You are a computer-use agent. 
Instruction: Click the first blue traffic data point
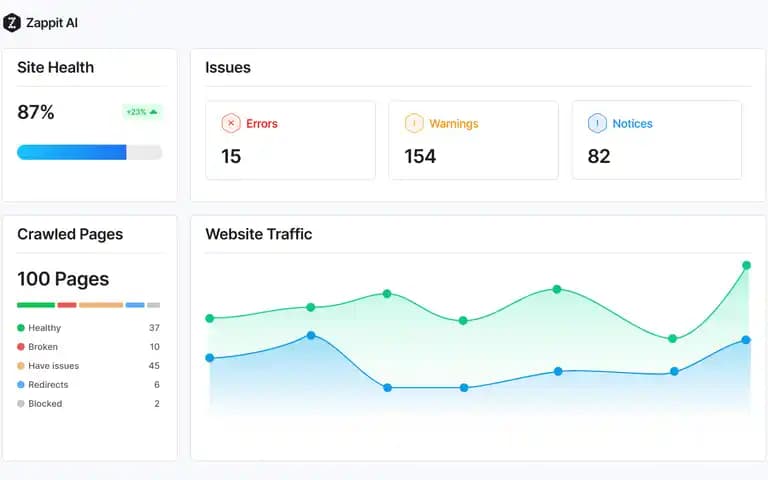click(210, 358)
